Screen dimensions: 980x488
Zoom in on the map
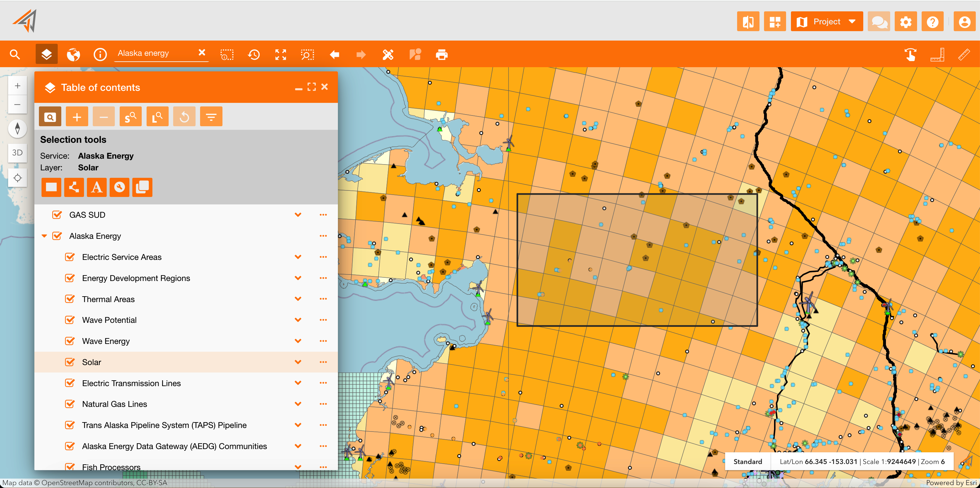[18, 86]
